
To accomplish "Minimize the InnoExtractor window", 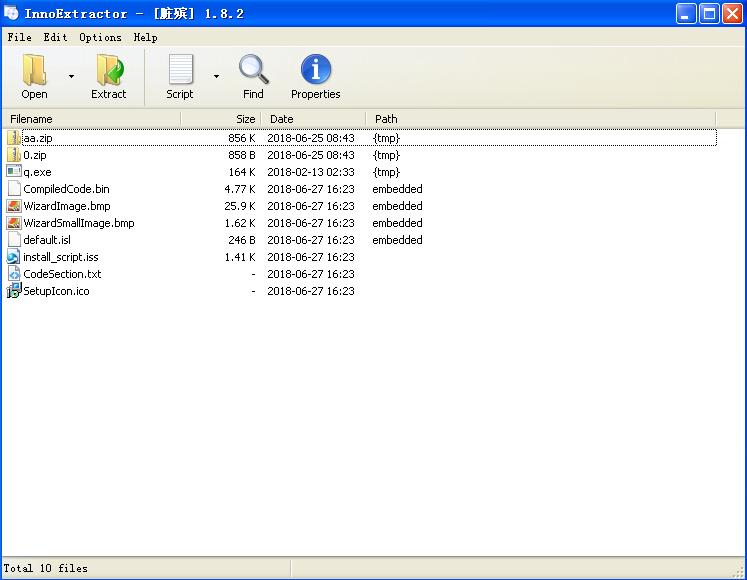I will [x=686, y=13].
